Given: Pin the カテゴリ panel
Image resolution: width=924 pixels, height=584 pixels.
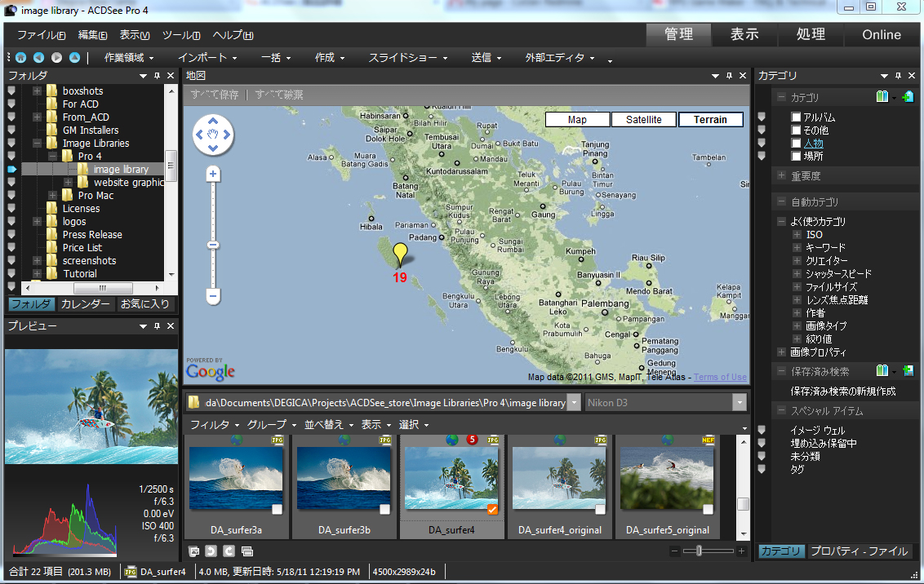Looking at the screenshot, I should point(898,76).
